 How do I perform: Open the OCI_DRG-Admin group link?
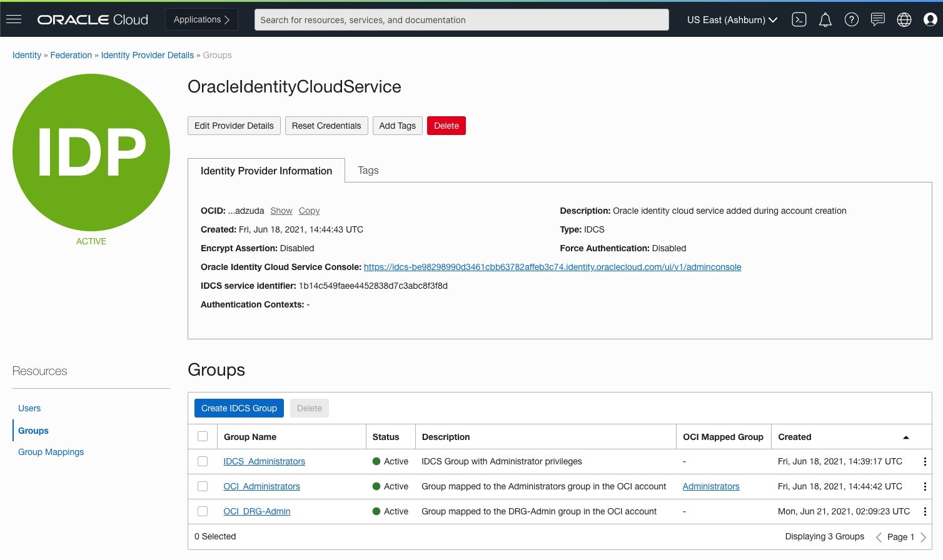[256, 511]
